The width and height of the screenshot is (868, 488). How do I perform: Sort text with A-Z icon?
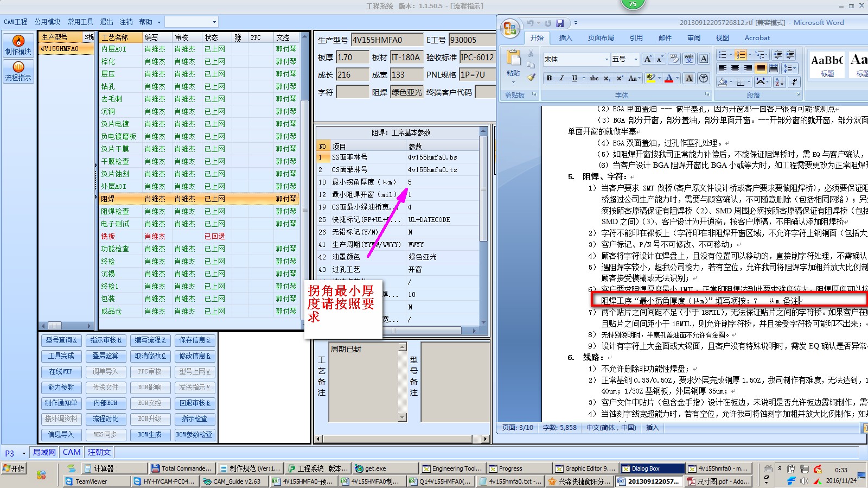click(780, 82)
